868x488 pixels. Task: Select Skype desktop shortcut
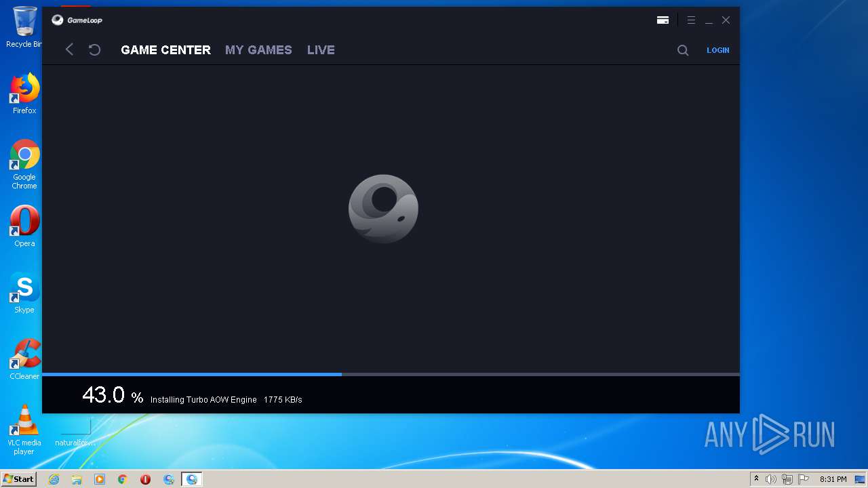(x=24, y=293)
